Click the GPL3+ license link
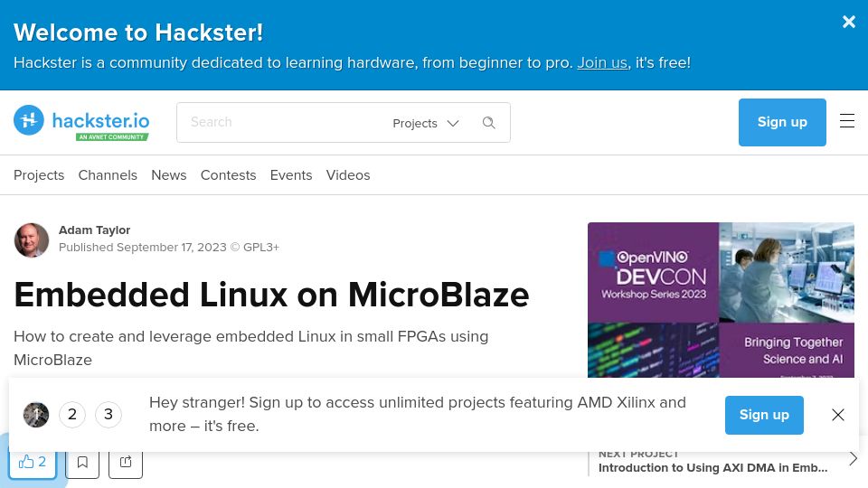Viewport: 868px width, 488px height. (261, 248)
